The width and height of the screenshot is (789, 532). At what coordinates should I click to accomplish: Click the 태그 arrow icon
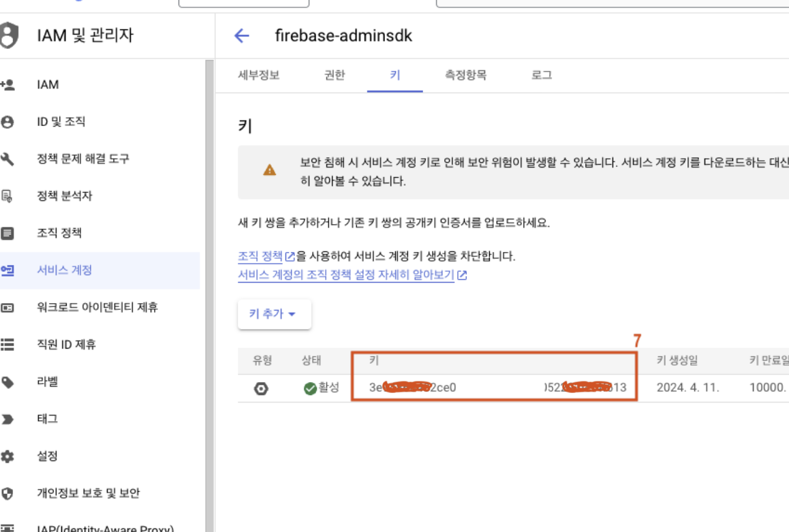7,420
